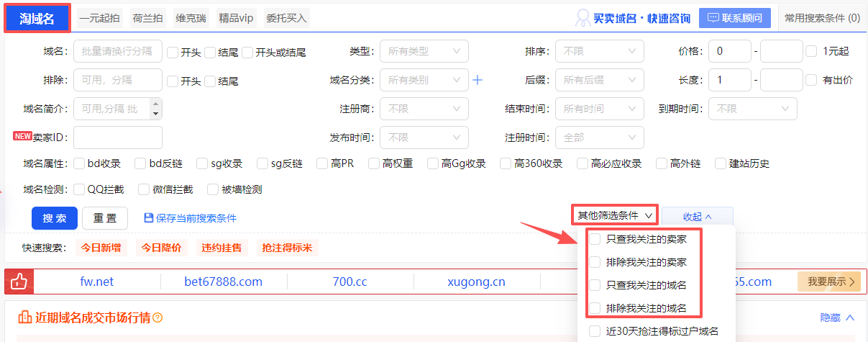868x342 pixels.
Task: Open 常用搜索条件 (0)
Action: [822, 18]
